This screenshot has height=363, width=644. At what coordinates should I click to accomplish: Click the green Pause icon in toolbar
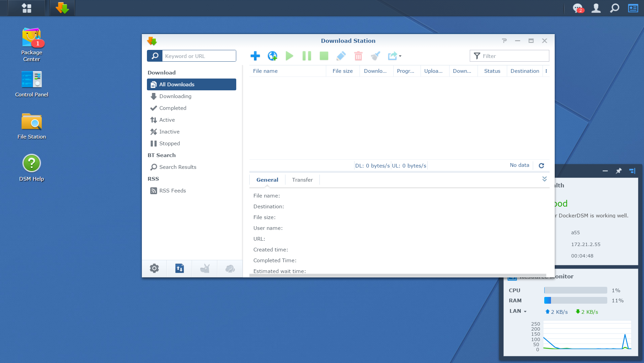(307, 56)
